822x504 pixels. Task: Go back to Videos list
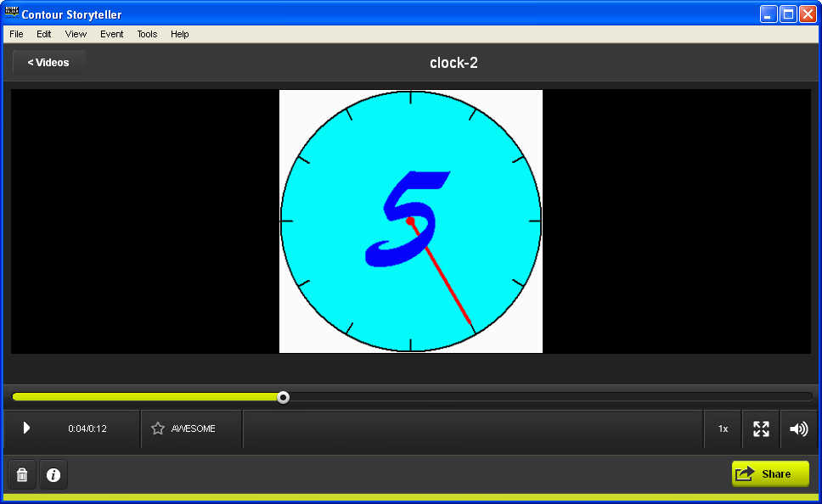pyautogui.click(x=48, y=63)
